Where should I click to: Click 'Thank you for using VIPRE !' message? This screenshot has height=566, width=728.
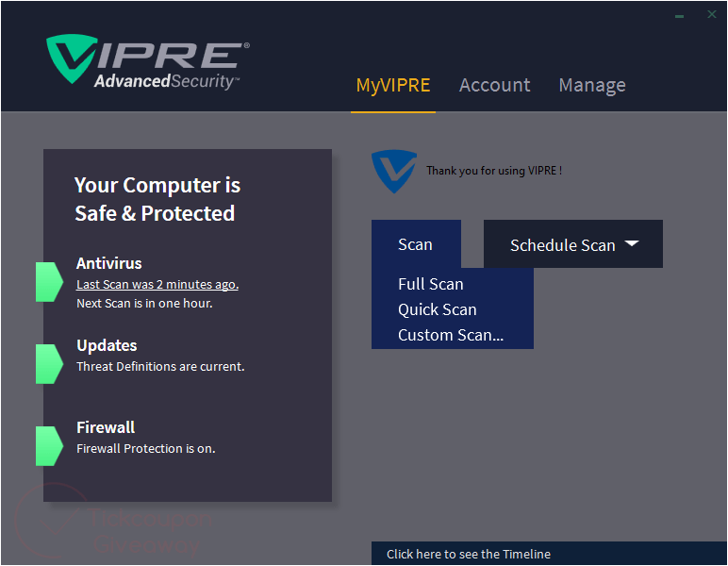click(x=494, y=171)
